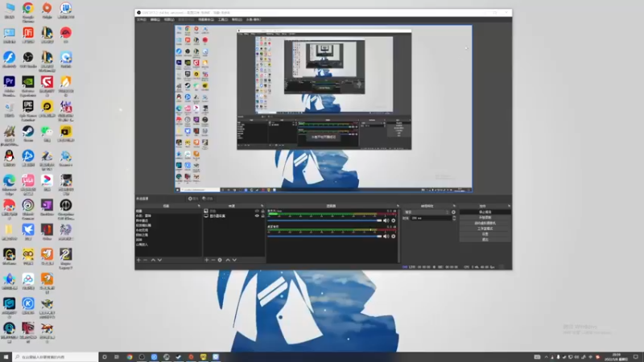Open Task View from the taskbar

(x=117, y=357)
